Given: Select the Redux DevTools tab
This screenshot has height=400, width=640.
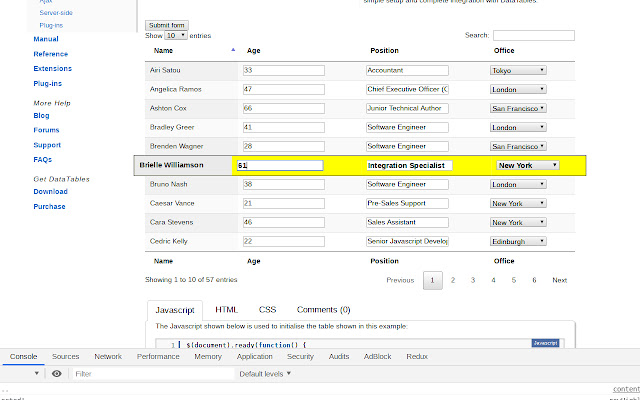Looking at the screenshot, I should [417, 356].
